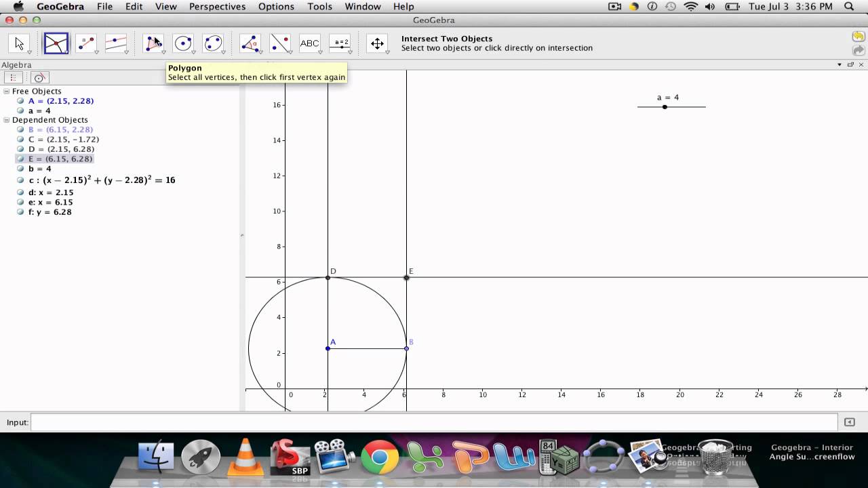Open dropdown arrow of the Angle tool
Image resolution: width=868 pixels, height=488 pixels.
(260, 52)
